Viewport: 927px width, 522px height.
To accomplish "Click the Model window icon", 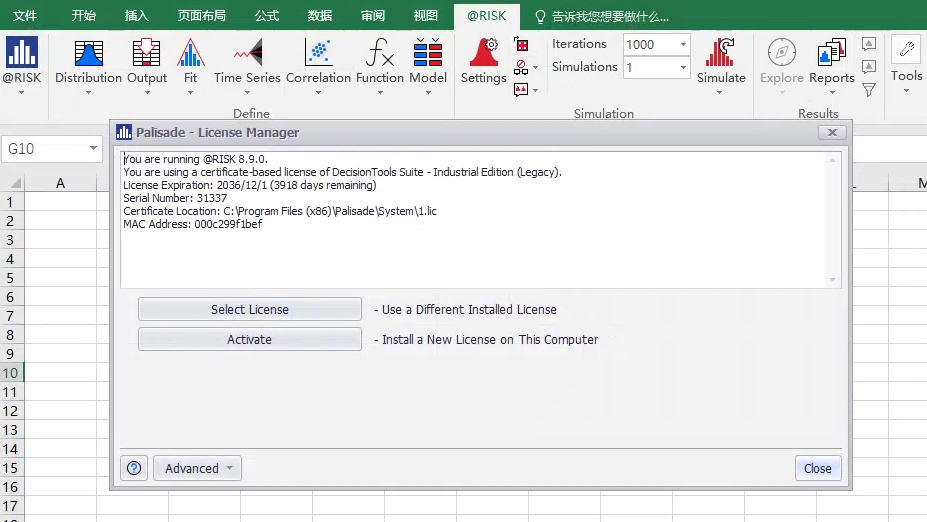I will click(x=428, y=53).
